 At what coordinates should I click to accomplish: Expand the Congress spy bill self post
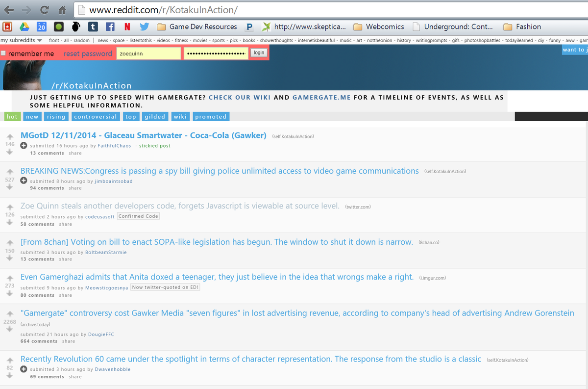click(x=24, y=181)
